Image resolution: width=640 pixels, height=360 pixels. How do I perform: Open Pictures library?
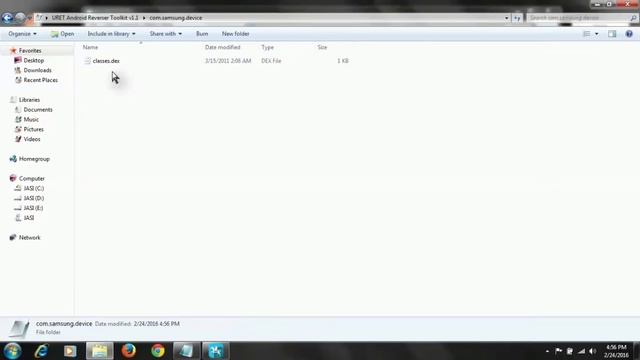click(x=33, y=129)
